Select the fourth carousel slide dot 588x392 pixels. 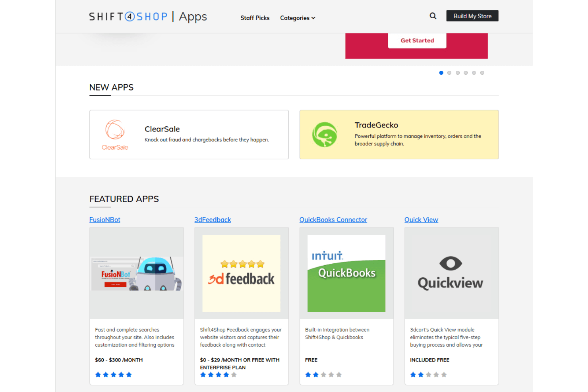(x=466, y=73)
